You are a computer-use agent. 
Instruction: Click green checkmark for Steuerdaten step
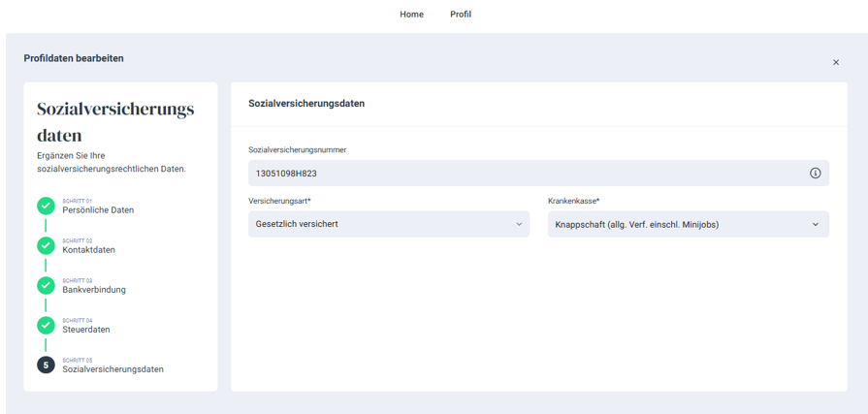46,325
